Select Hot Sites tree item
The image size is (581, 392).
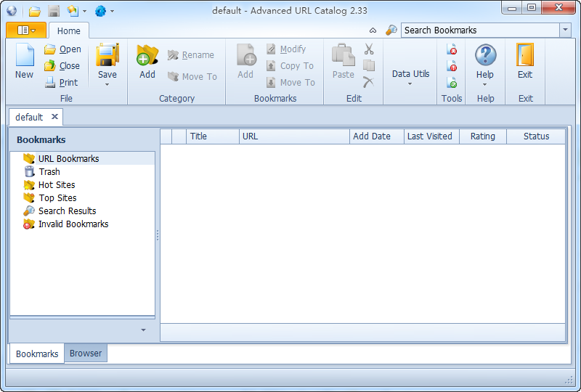(57, 184)
